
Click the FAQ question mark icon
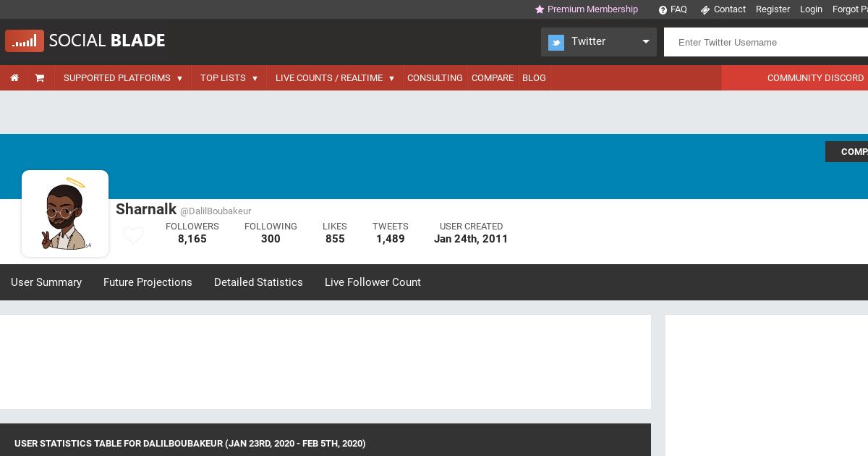pyautogui.click(x=663, y=10)
